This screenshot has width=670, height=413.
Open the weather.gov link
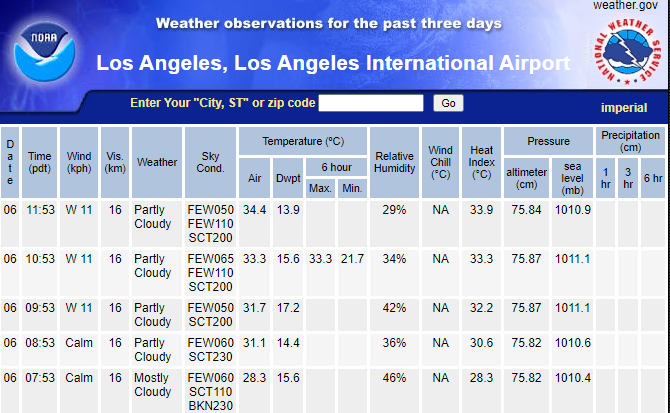(629, 6)
